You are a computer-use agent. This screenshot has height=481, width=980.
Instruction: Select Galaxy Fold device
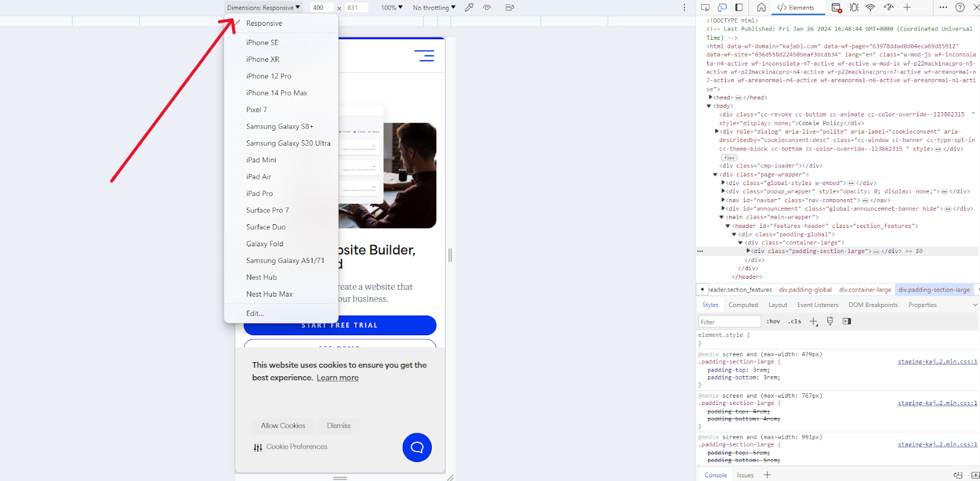point(281,244)
